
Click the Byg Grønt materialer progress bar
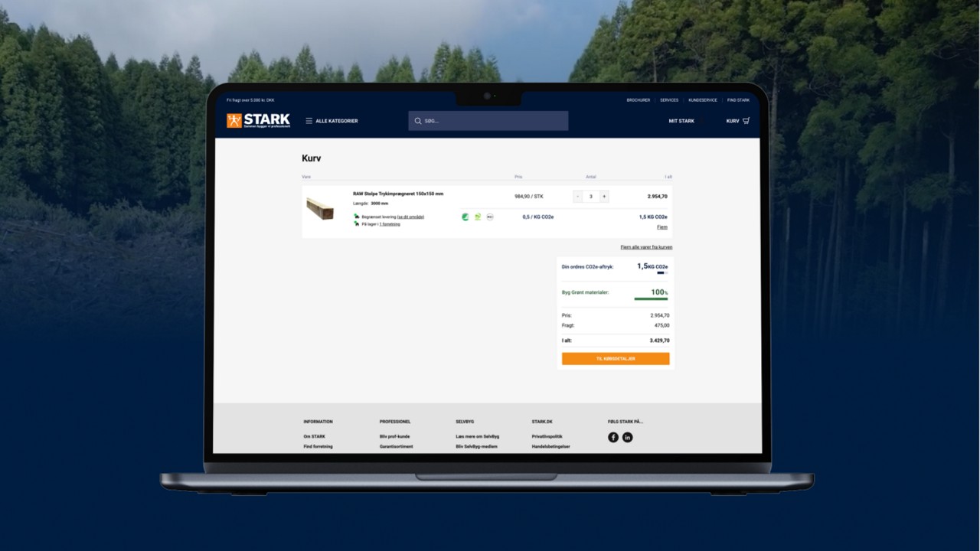(651, 298)
